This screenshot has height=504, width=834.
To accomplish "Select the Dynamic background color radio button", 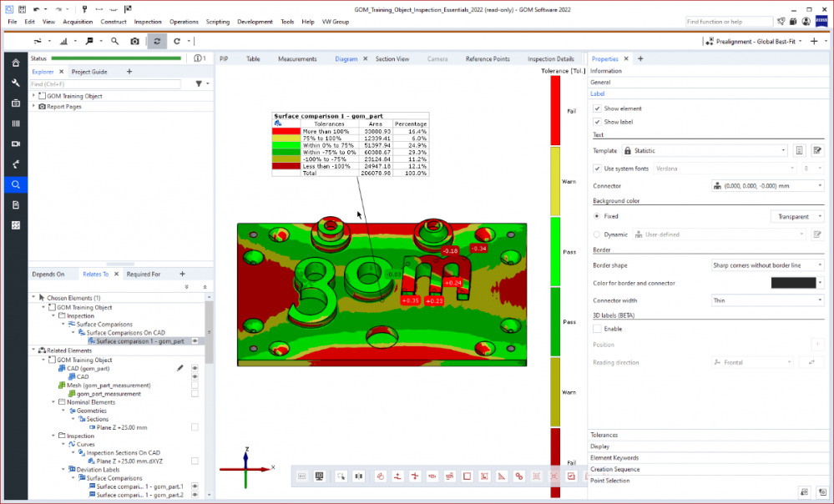I will [597, 234].
